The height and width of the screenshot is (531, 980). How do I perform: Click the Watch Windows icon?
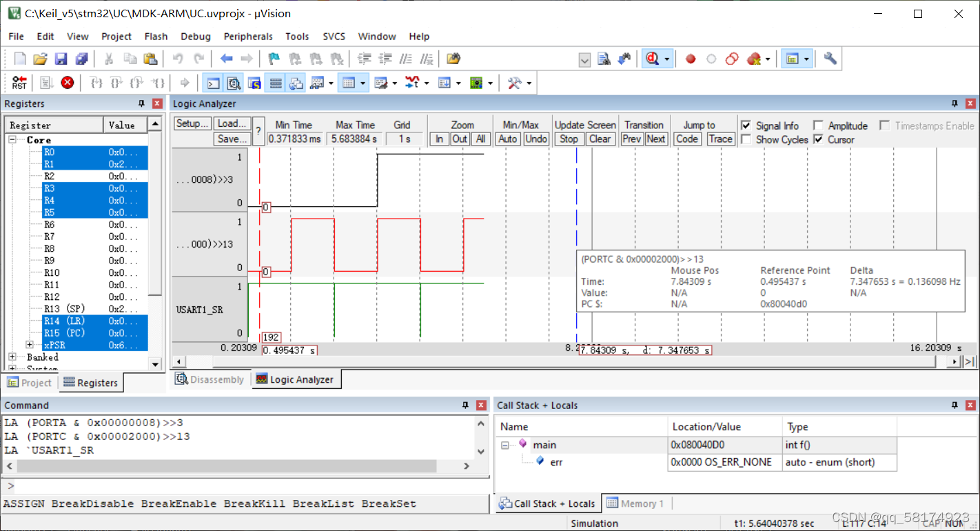click(x=317, y=83)
